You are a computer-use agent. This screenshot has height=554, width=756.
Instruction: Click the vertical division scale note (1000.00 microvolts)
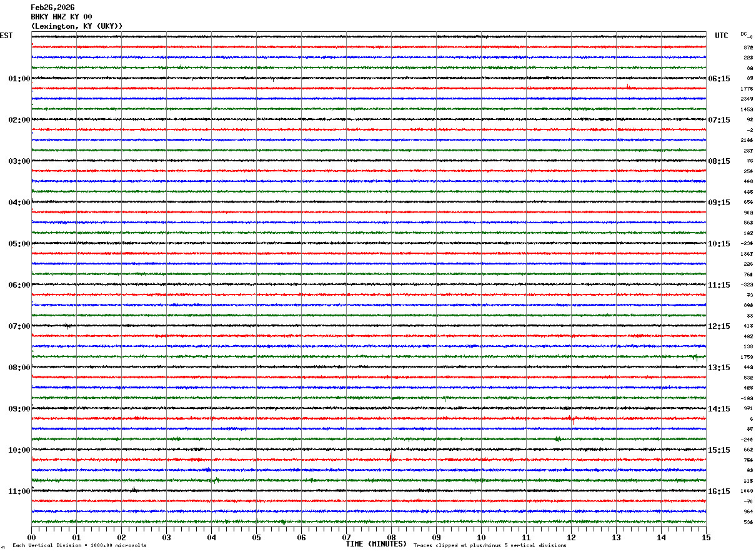[79, 546]
